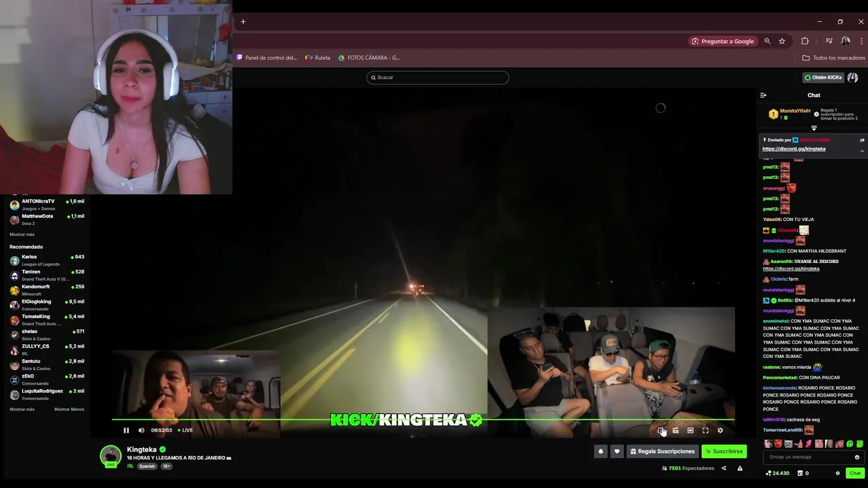
Task: Open the browser zoom icon
Action: [768, 41]
